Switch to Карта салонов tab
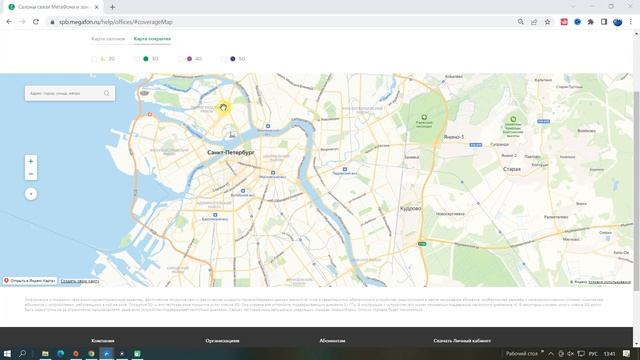This screenshot has height=360, width=640. point(108,39)
